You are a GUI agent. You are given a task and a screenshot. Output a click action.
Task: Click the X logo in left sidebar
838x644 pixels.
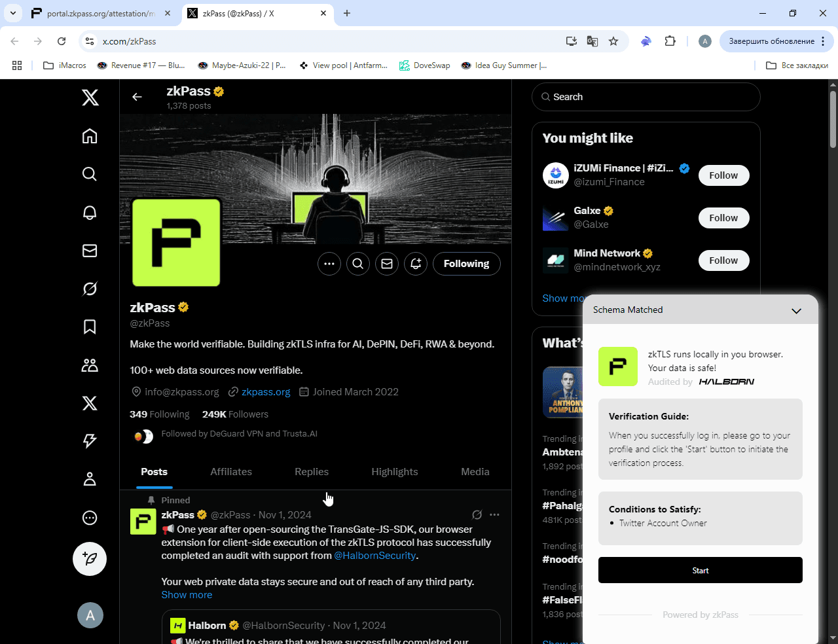click(x=90, y=98)
